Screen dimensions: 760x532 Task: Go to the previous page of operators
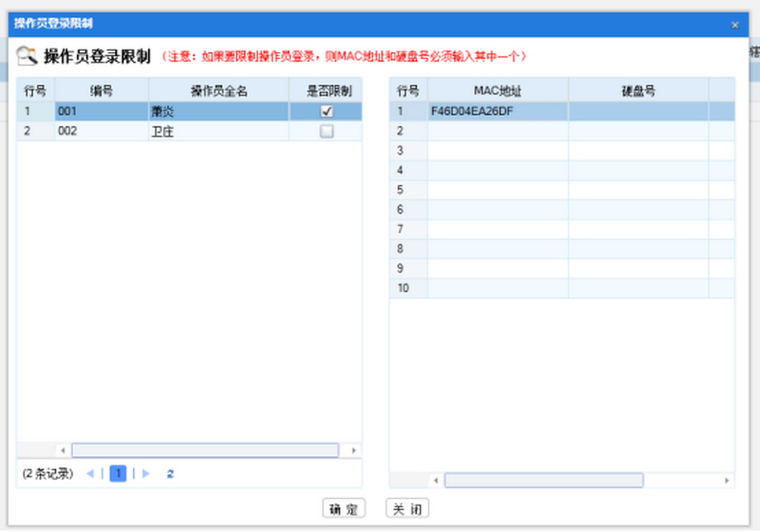point(91,474)
